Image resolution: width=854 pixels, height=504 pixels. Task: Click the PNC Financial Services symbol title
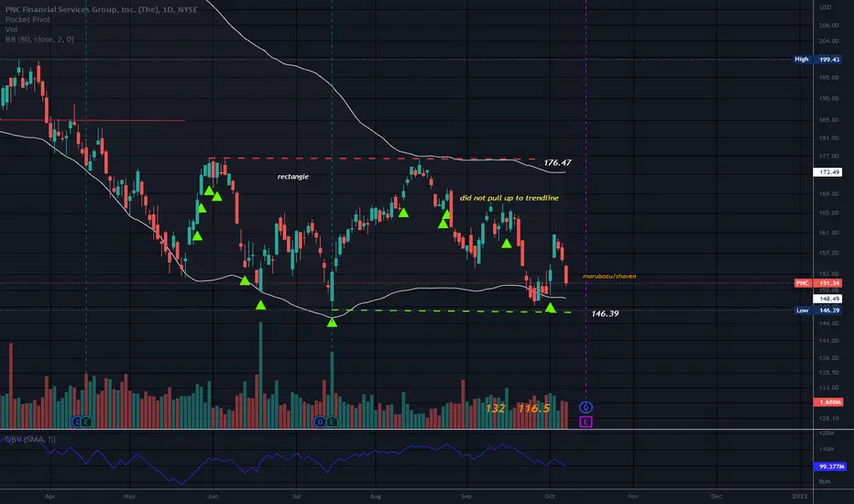coord(102,9)
